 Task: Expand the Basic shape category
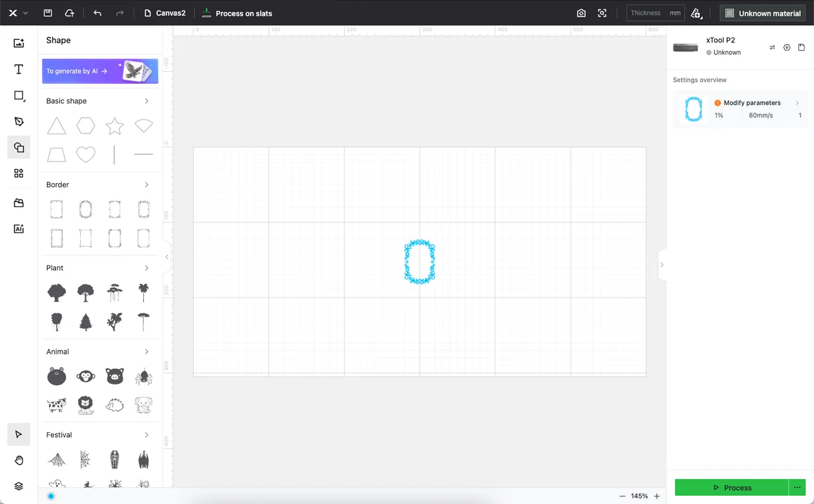click(x=146, y=101)
